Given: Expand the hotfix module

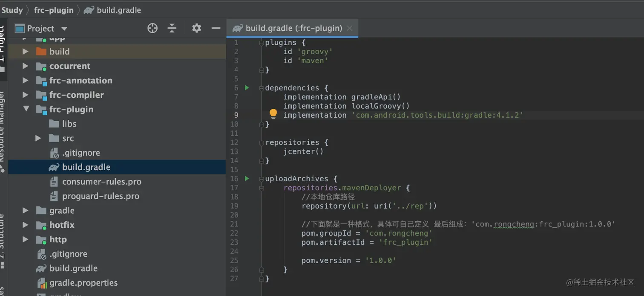Looking at the screenshot, I should pyautogui.click(x=26, y=225).
